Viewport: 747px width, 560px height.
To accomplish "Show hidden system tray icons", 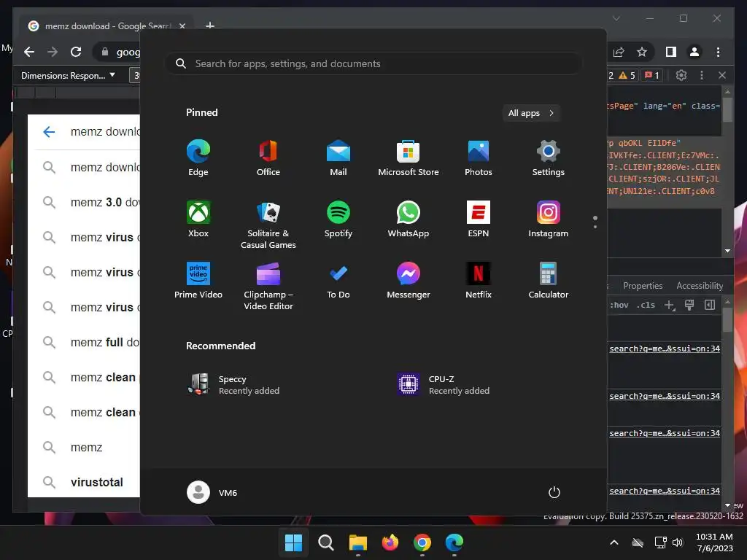I will [614, 542].
